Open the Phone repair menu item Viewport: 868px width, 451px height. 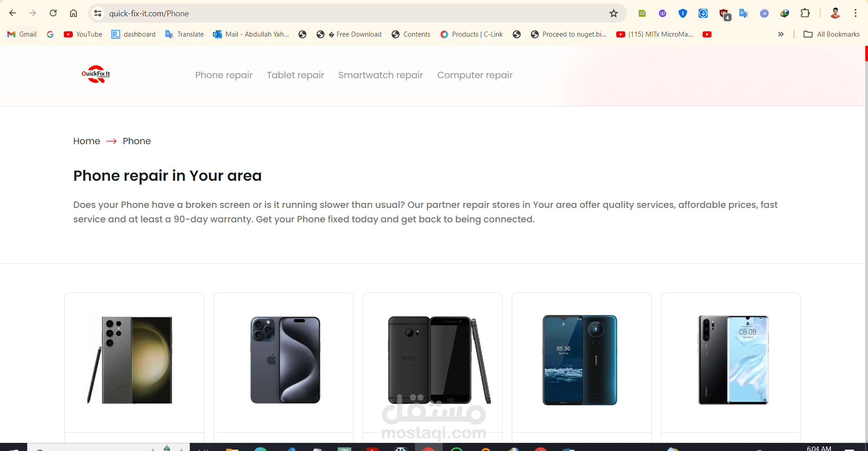click(x=224, y=75)
